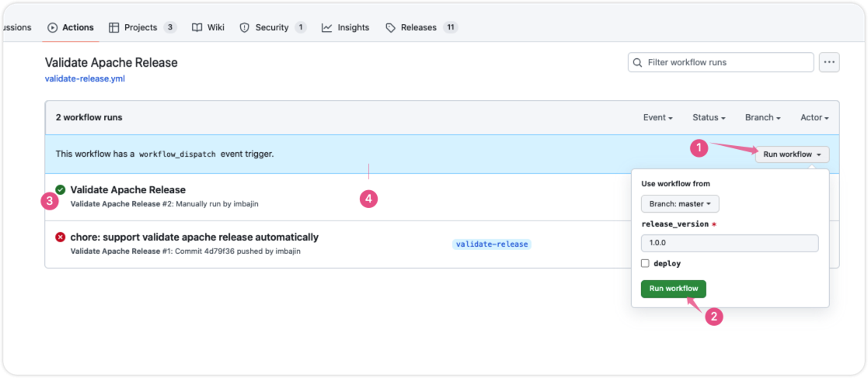
Task: Click the workflow_dispatch code text
Action: (x=178, y=154)
